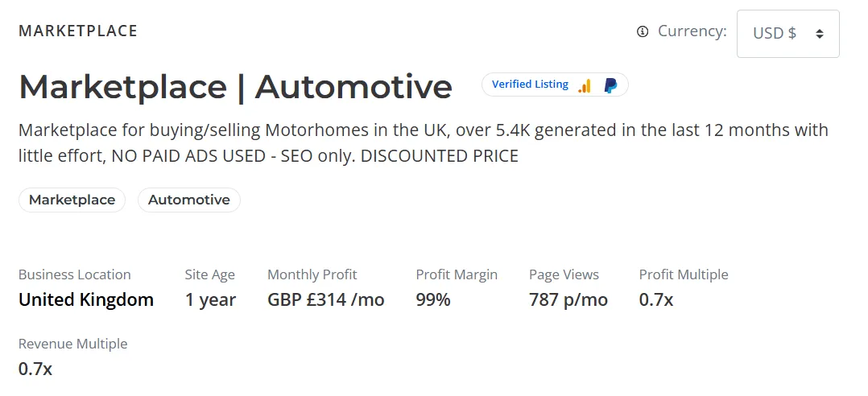The image size is (868, 396).
Task: Click the GBP £314 /mo monthly profit
Action: [326, 300]
